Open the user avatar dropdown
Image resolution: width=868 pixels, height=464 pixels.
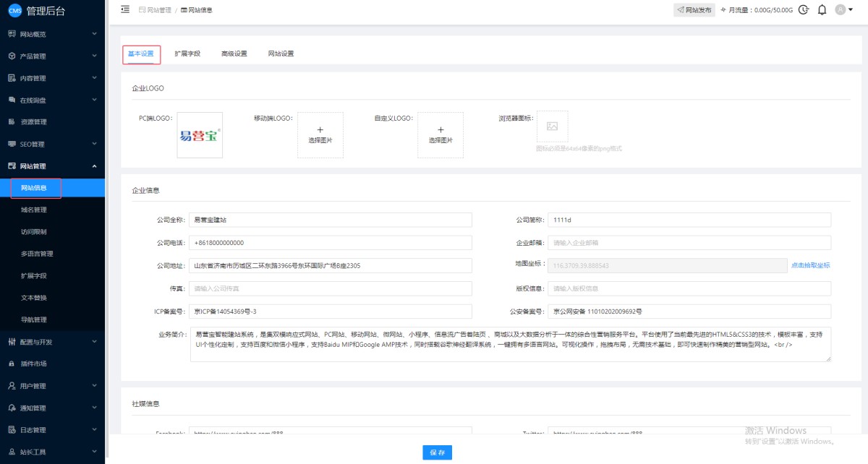[843, 10]
